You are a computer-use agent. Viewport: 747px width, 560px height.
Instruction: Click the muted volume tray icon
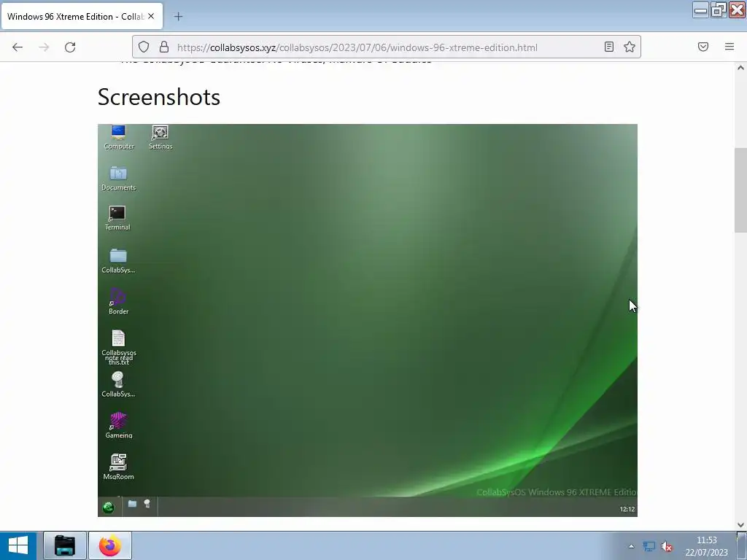point(667,546)
